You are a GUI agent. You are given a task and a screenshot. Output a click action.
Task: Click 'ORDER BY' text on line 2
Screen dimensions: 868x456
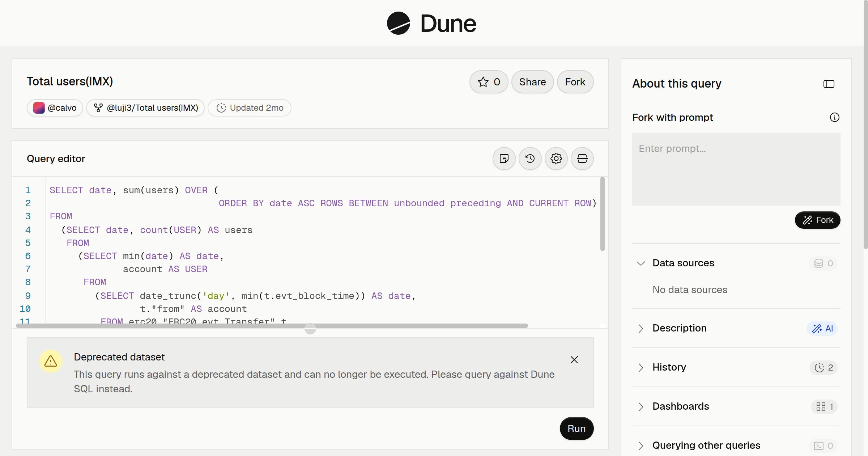pyautogui.click(x=241, y=203)
